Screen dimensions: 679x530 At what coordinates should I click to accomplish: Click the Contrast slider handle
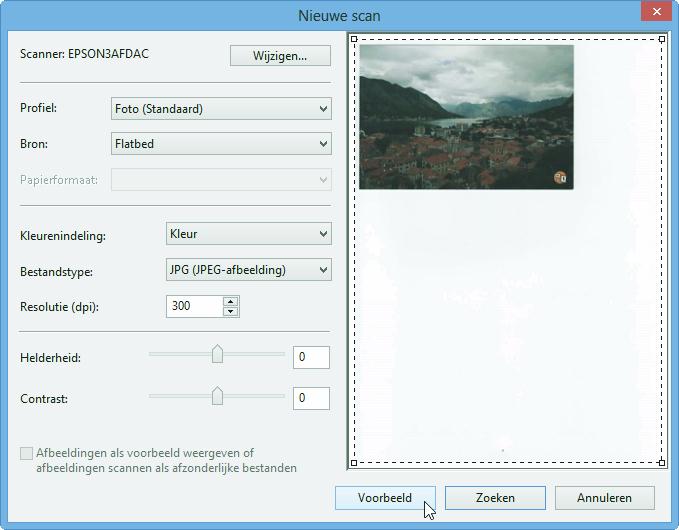click(217, 396)
